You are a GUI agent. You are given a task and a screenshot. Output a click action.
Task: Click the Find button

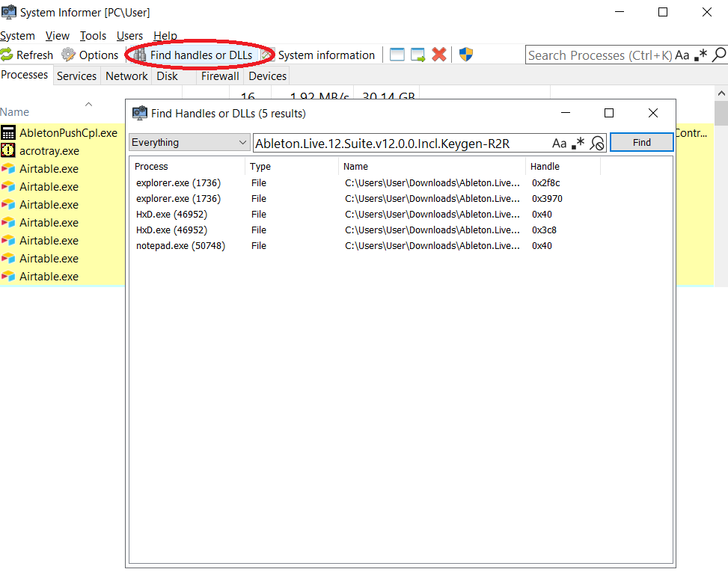[x=642, y=143]
